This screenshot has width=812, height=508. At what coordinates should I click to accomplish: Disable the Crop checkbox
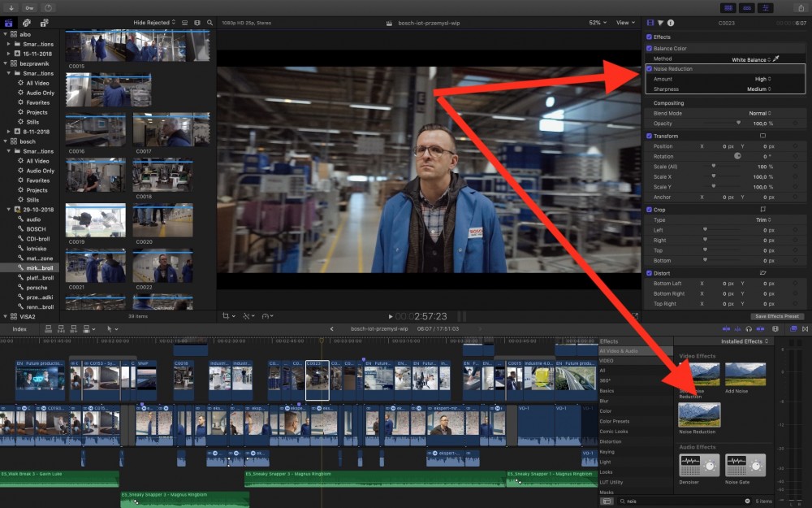[650, 210]
